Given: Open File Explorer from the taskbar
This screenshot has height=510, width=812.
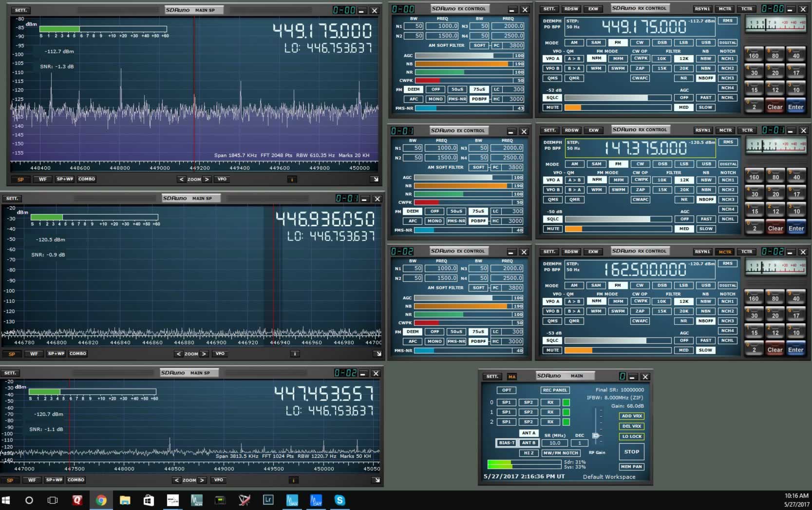Looking at the screenshot, I should 125,500.
